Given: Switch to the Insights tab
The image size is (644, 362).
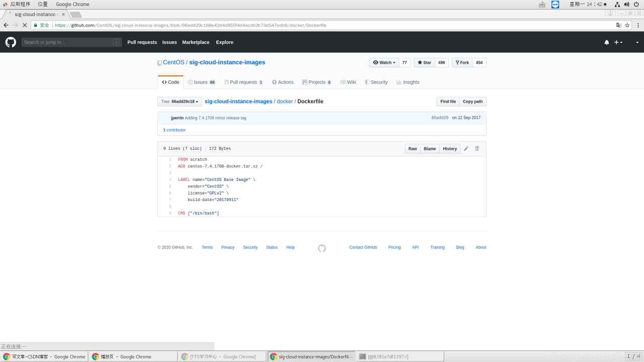Looking at the screenshot, I should [x=408, y=82].
